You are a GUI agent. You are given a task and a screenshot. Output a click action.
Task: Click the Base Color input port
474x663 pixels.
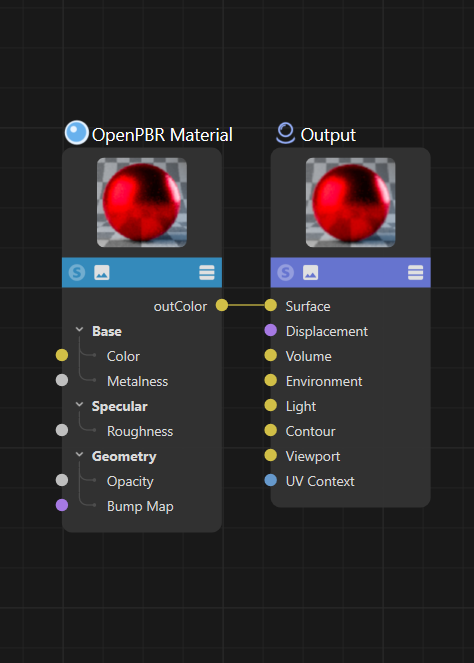coord(62,355)
